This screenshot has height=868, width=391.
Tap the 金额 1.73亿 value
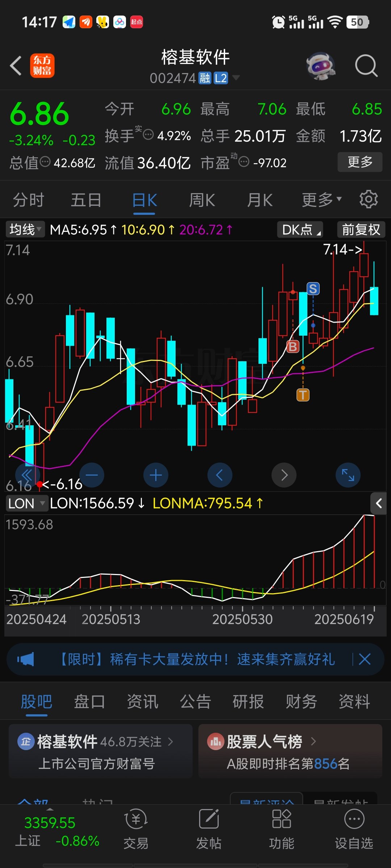click(x=361, y=136)
